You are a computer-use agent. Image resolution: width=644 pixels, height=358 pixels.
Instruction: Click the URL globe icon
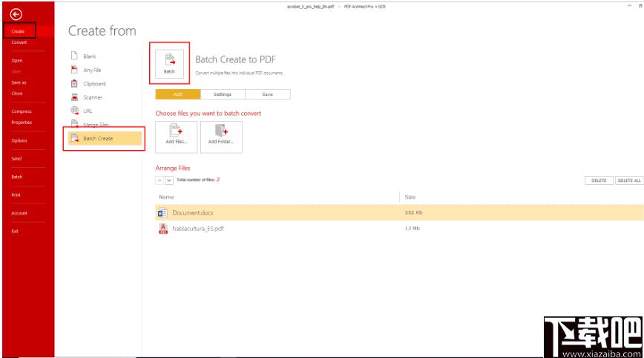coord(74,110)
